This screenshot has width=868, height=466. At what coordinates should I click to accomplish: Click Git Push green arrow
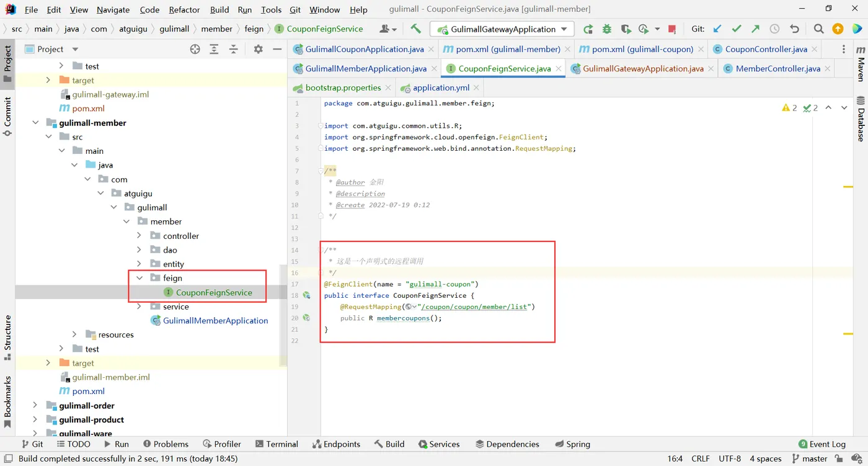tap(755, 29)
